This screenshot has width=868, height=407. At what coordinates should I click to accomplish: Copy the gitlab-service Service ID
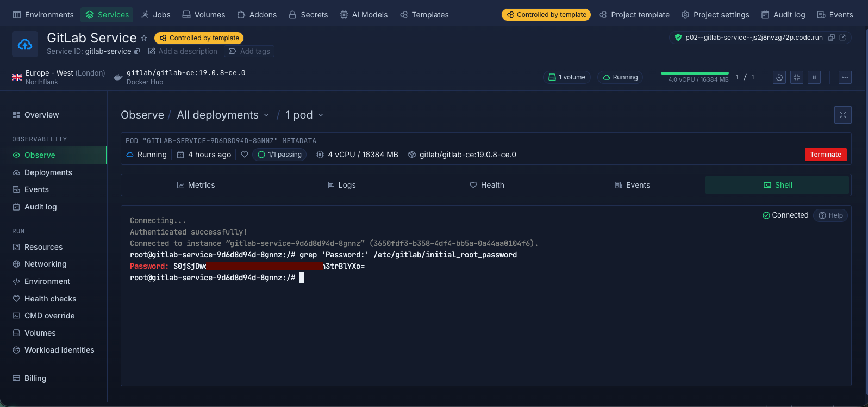click(137, 51)
